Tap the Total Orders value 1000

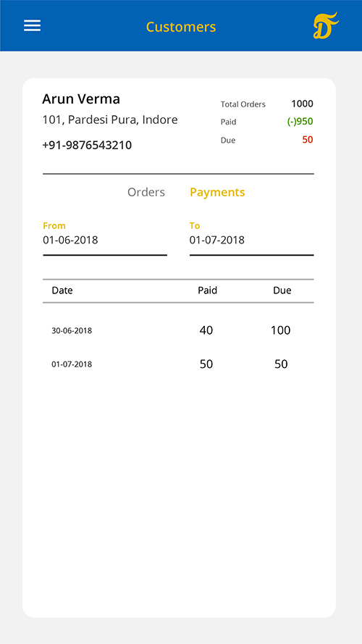point(302,104)
